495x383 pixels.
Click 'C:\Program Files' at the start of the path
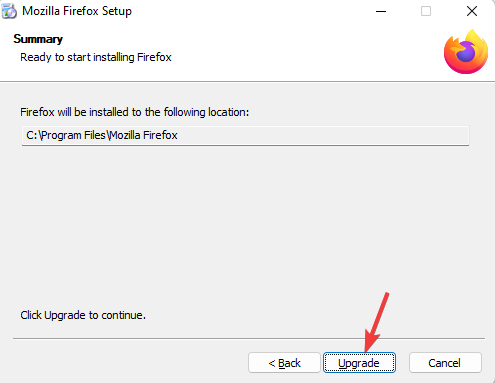66,135
